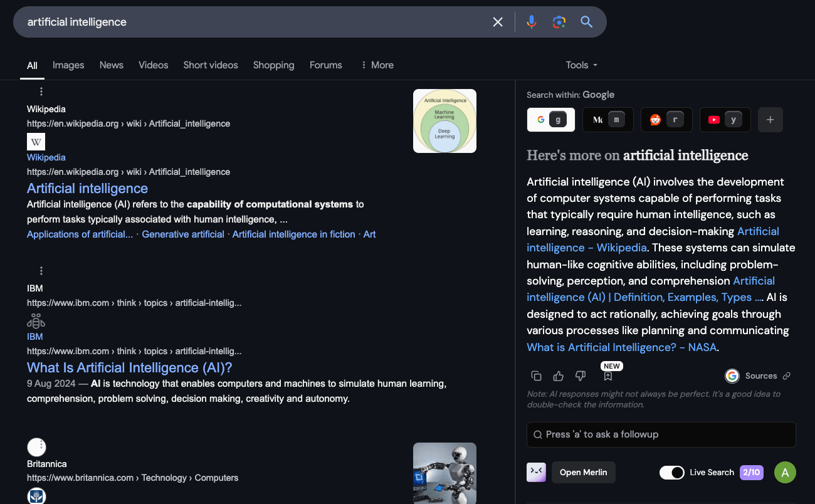Image resolution: width=815 pixels, height=504 pixels.
Task: Open Artificial intelligence in fiction sitelink
Action: (293, 234)
